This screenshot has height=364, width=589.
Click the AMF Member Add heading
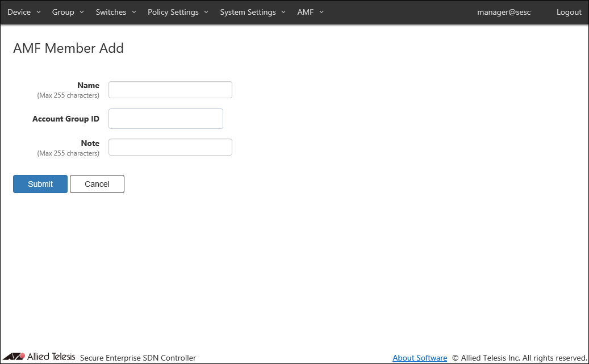coord(68,48)
